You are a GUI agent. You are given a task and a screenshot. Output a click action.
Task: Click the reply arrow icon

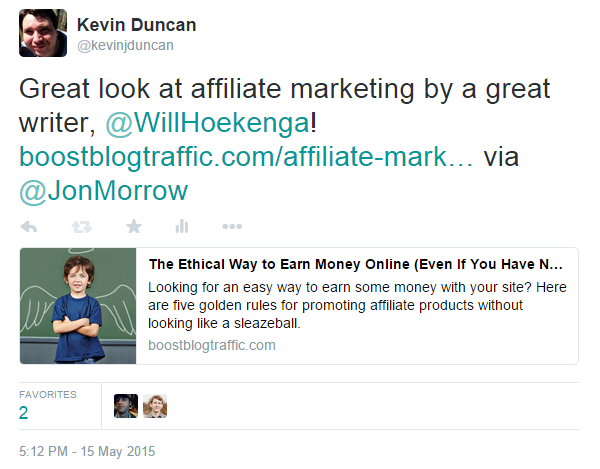[29, 227]
